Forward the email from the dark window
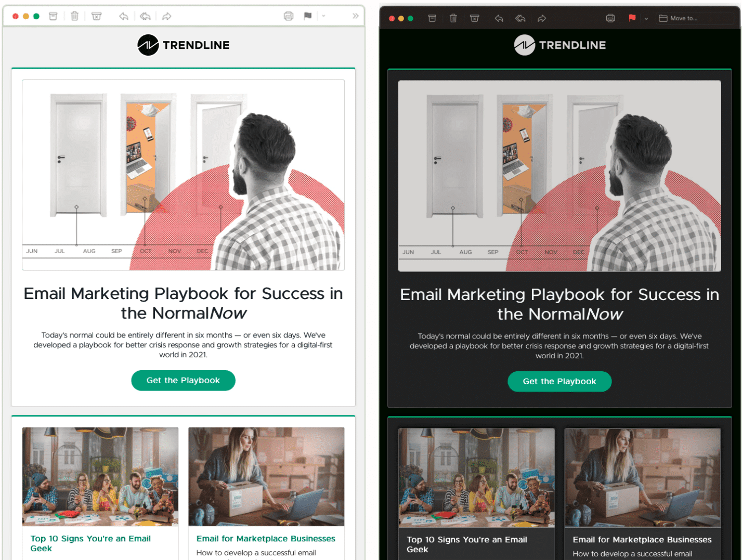This screenshot has width=742, height=560. coord(542,18)
